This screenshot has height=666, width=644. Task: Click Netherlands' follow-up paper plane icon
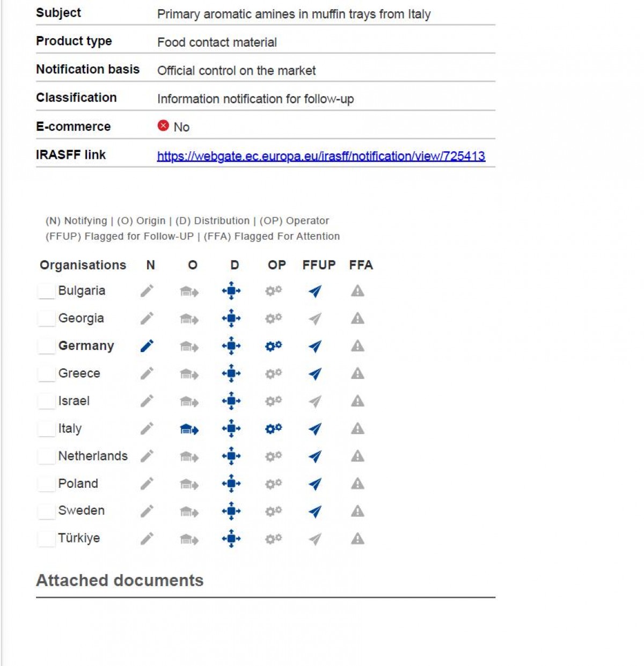pyautogui.click(x=316, y=456)
